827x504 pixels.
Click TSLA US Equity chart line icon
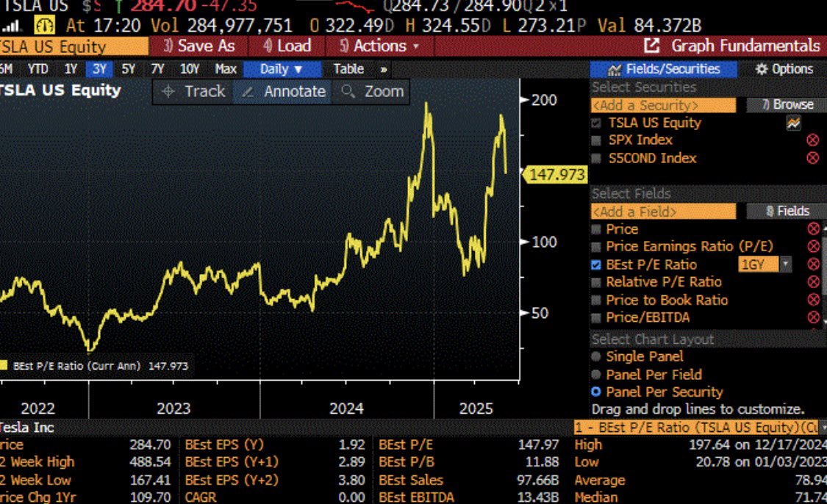pyautogui.click(x=793, y=123)
